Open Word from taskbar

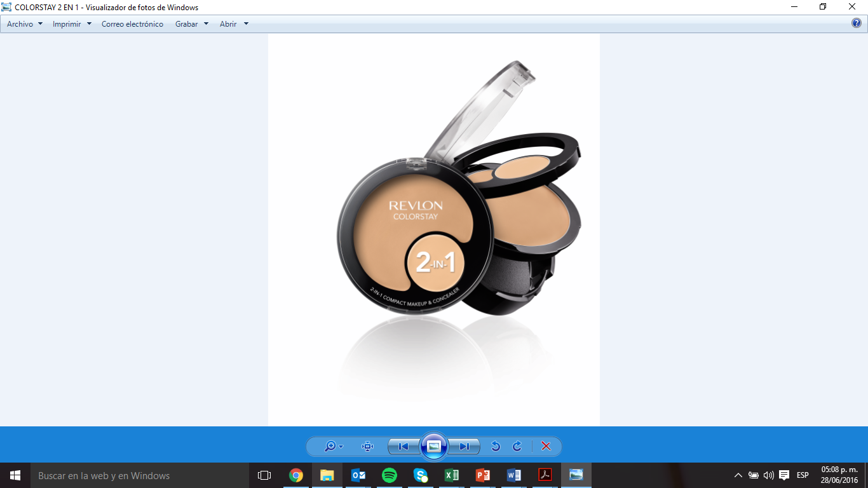point(514,475)
